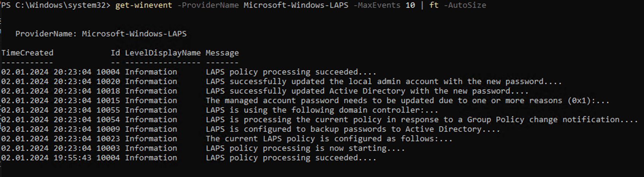
Task: Click 'LAPS policy processing is now starting' line
Action: [x=305, y=148]
